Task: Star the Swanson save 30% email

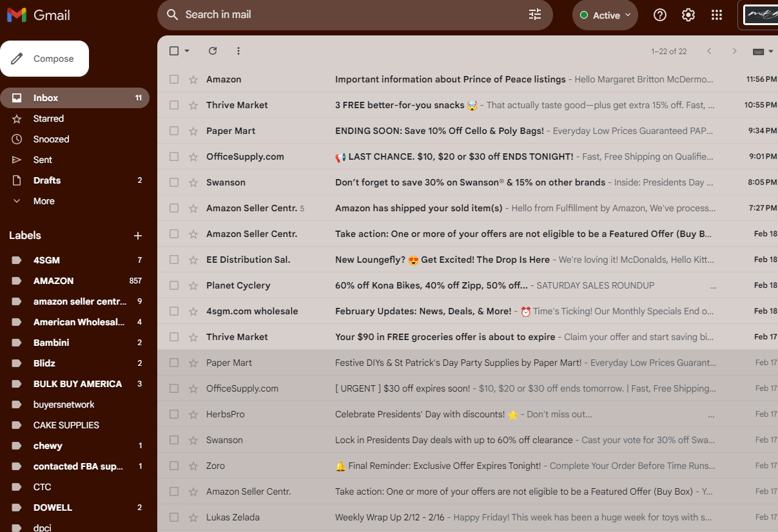Action: click(193, 182)
